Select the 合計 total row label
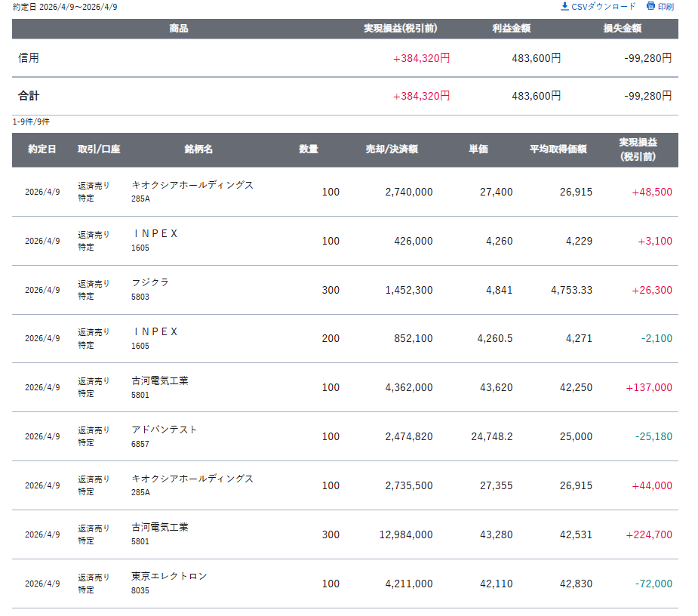Screen dimensions: 698x616 (29, 96)
